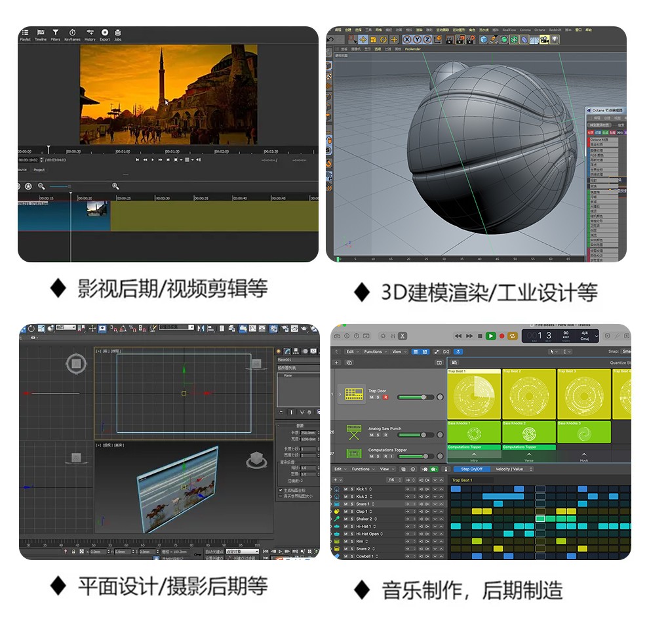Click the scissors editors icon in the DAW toolbar
This screenshot has width=649, height=644.
(x=403, y=336)
